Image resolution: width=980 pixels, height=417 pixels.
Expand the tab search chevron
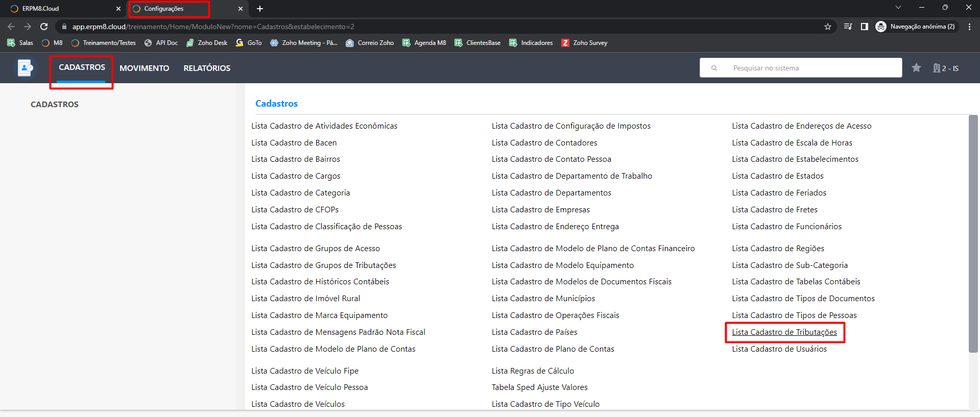(x=898, y=8)
